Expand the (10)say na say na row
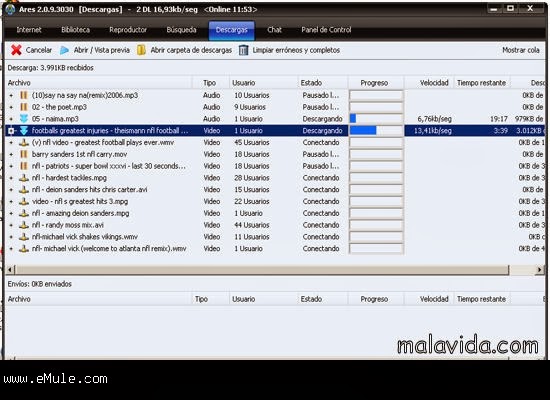 11,95
